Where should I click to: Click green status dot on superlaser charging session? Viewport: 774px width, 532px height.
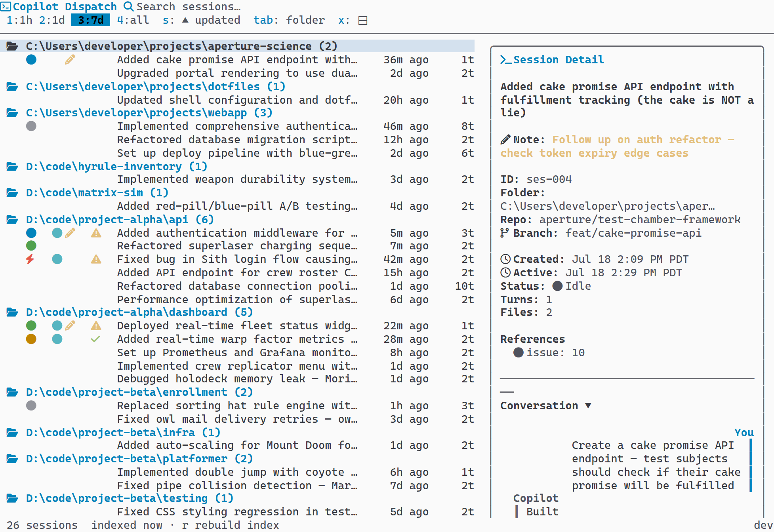(31, 246)
